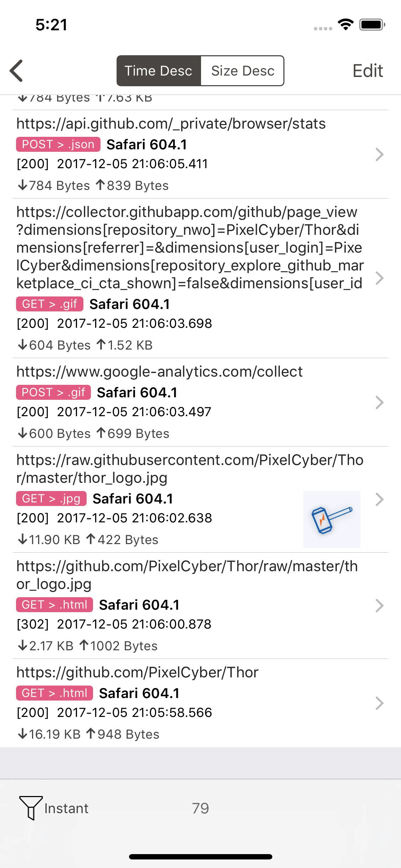401x868 pixels.
Task: Tap the request count showing 79
Action: click(201, 808)
